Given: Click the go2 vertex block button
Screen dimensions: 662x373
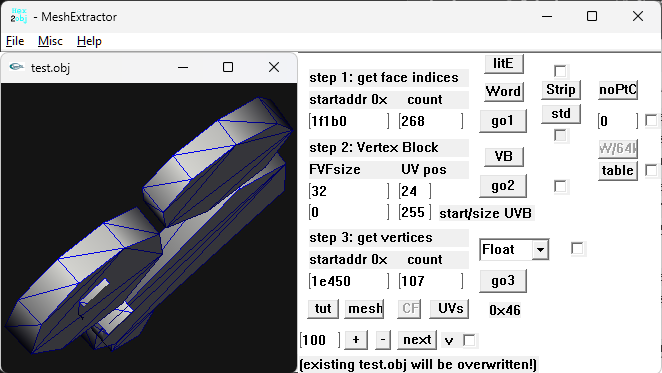Looking at the screenshot, I should click(503, 186).
